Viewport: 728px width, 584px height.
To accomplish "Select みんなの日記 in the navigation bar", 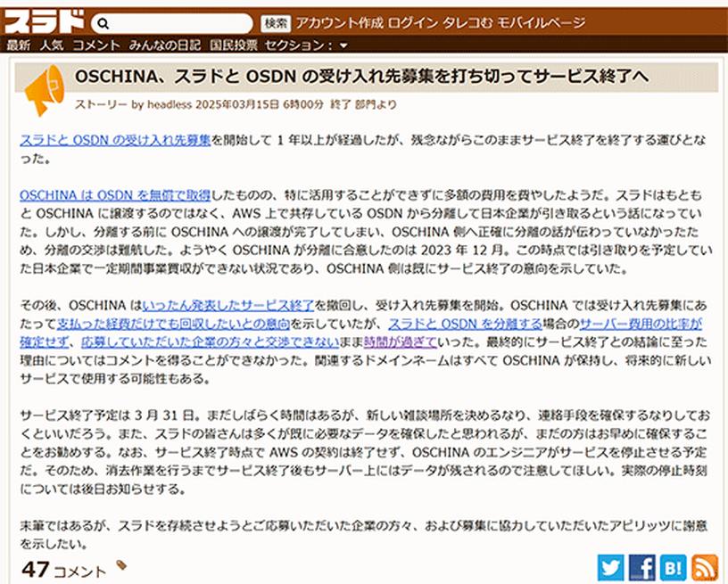I will (165, 45).
